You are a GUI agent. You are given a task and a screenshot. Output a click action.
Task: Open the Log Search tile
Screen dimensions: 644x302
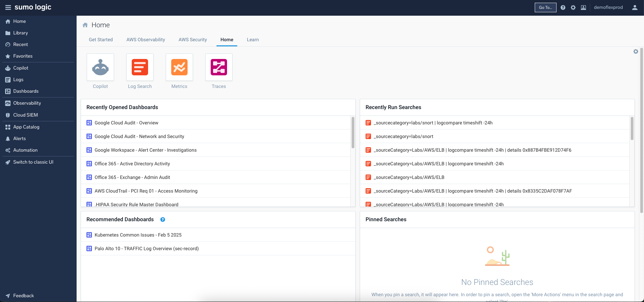140,67
